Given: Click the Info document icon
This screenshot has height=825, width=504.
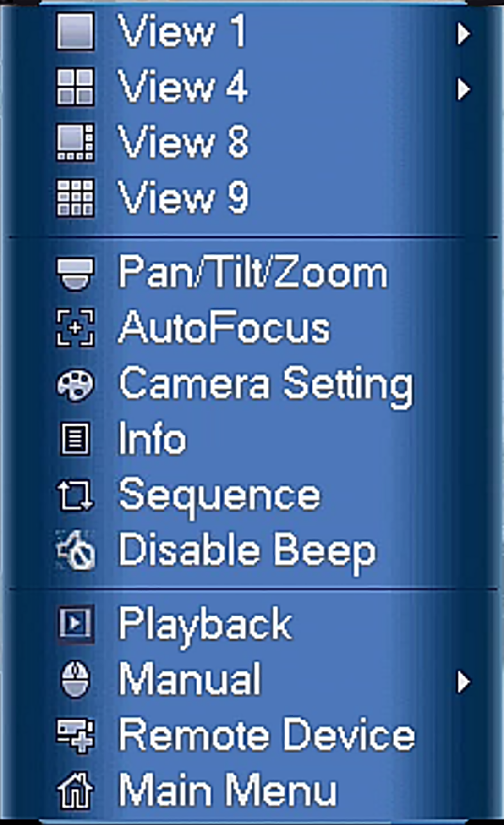Looking at the screenshot, I should click(x=75, y=440).
